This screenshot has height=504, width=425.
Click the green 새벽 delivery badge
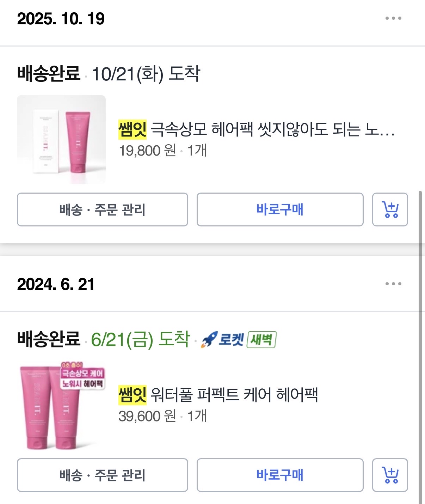[261, 340]
